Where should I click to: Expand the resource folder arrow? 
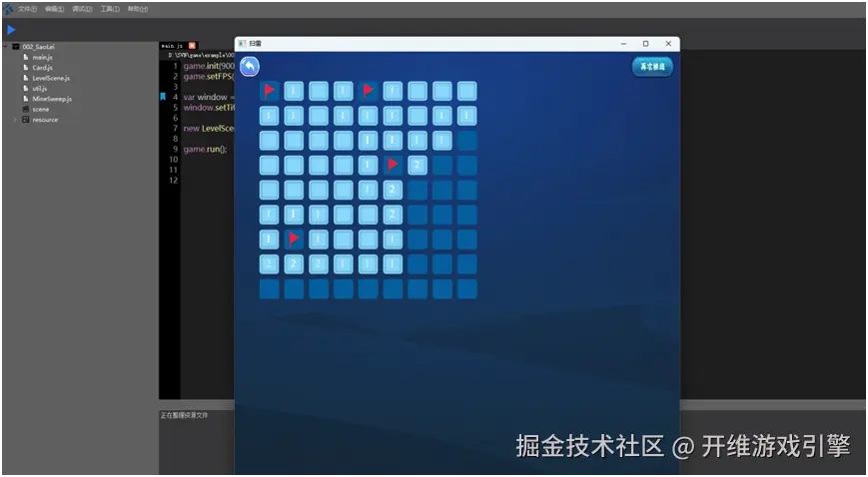tap(15, 120)
